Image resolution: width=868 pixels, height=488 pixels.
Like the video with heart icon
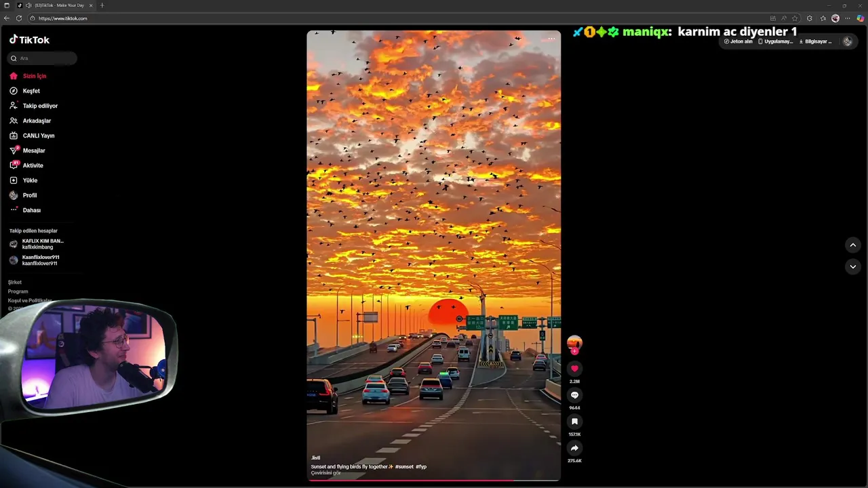pyautogui.click(x=574, y=369)
